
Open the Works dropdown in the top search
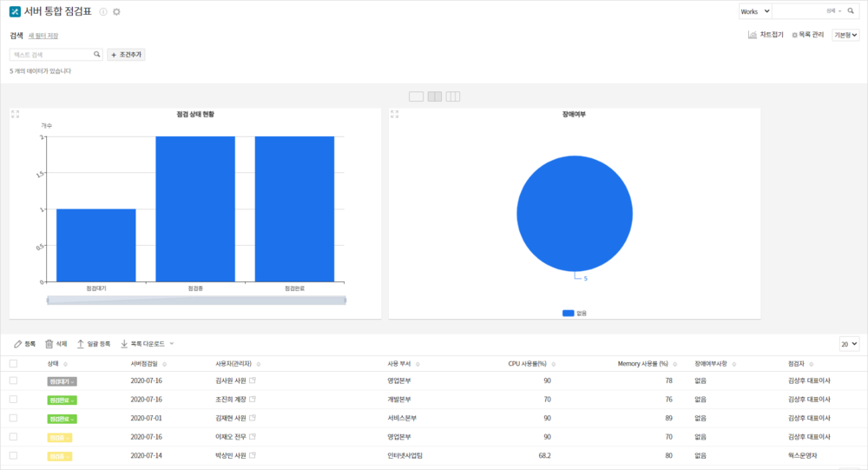754,11
